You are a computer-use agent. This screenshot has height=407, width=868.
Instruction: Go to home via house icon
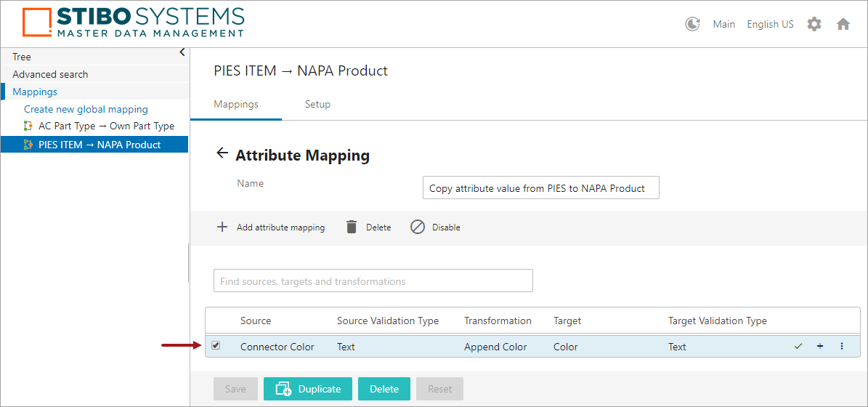click(843, 24)
